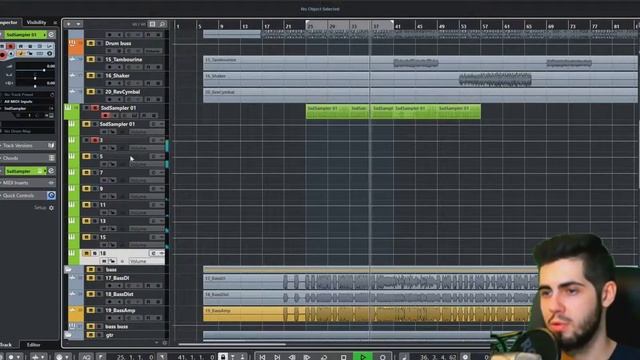
Task: Activate the cycle loop button
Action: pyautogui.click(x=324, y=357)
